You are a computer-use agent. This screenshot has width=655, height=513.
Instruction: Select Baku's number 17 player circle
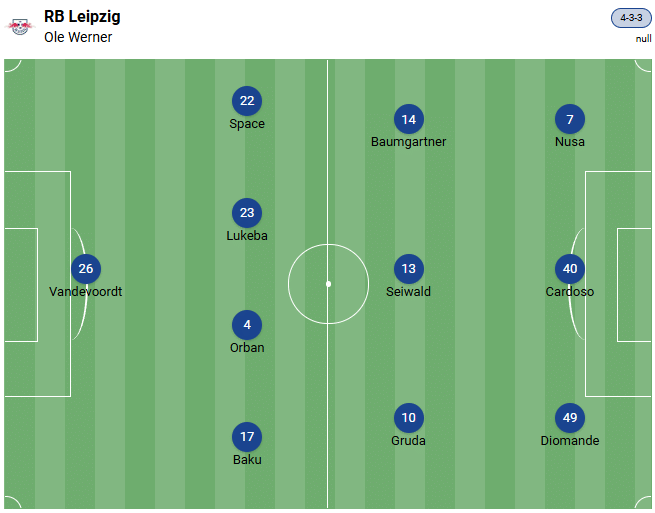[247, 437]
